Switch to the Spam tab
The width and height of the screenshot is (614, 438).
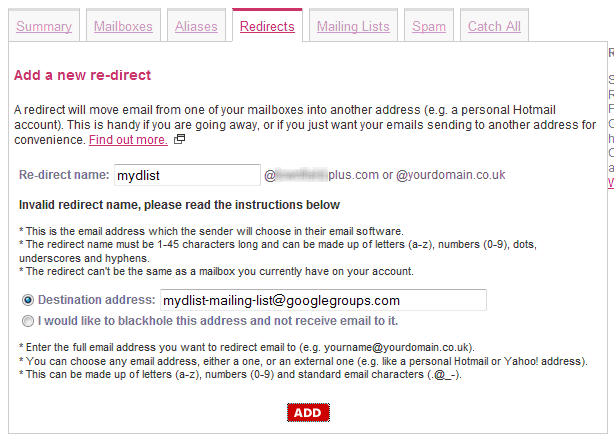[428, 26]
